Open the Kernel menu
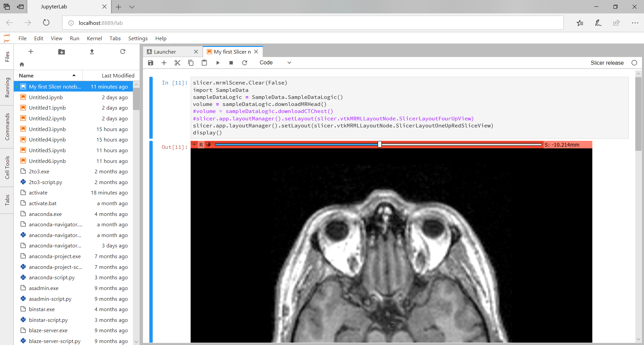644x345 pixels. [x=94, y=38]
